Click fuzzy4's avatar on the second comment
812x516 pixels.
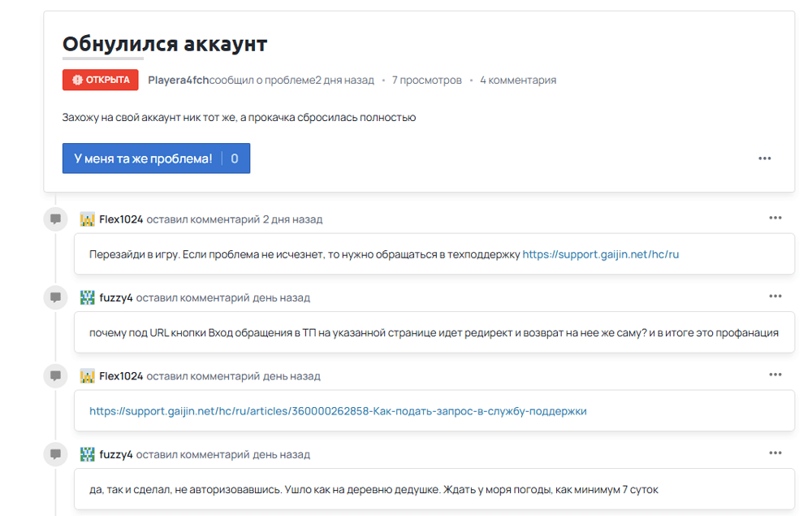[88, 298]
